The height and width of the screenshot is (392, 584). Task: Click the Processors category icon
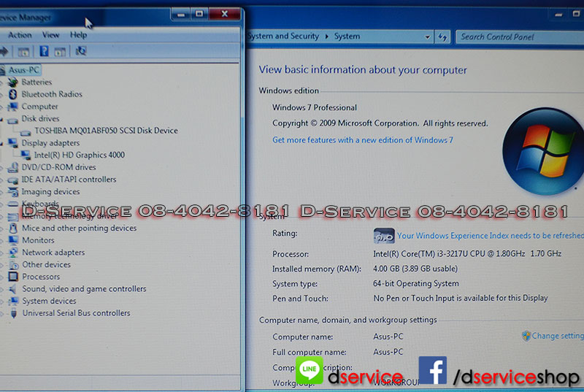pos(13,277)
